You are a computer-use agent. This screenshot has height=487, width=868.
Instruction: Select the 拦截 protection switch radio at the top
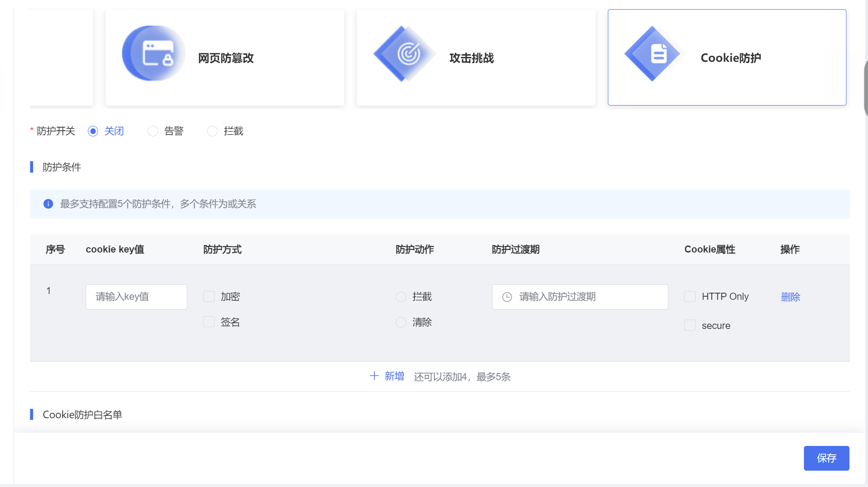(x=212, y=131)
